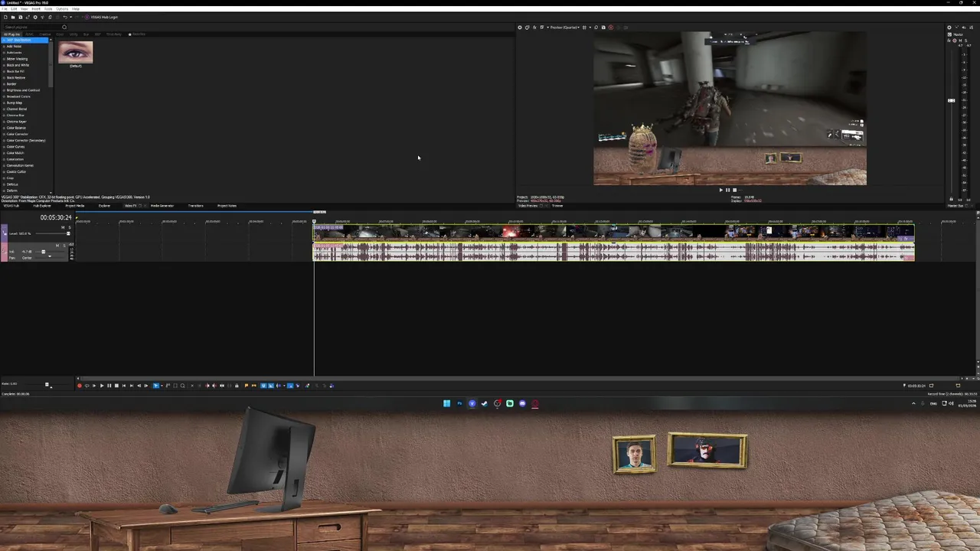Expand the Black and White plug-in entry
Viewport: 980px width, 551px height.
pos(4,65)
